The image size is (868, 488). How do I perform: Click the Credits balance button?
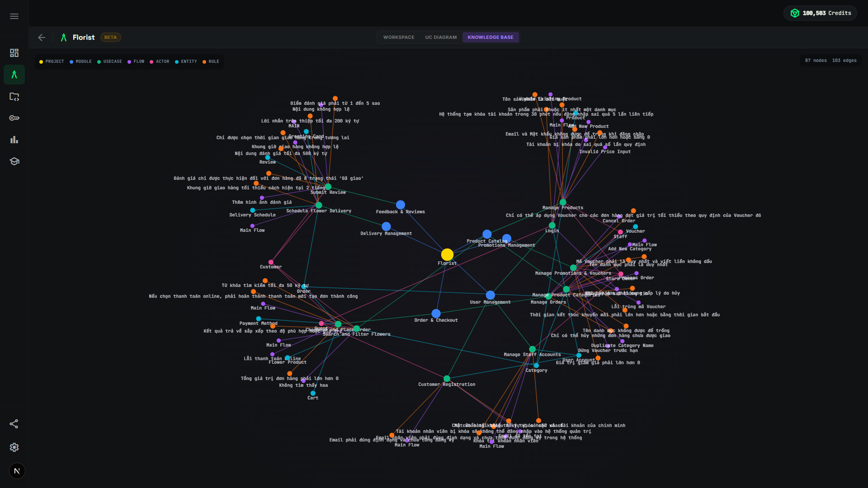point(820,13)
